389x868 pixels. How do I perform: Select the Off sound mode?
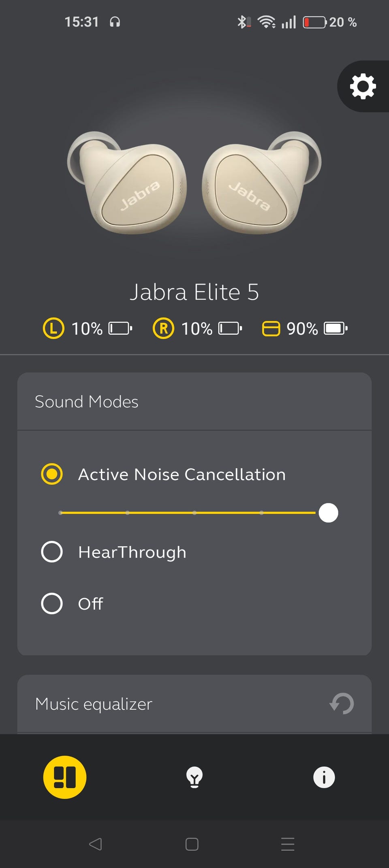coord(52,604)
